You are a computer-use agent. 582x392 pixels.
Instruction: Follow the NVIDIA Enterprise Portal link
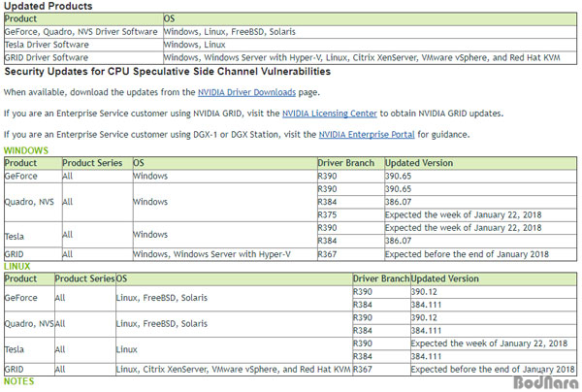pos(367,134)
